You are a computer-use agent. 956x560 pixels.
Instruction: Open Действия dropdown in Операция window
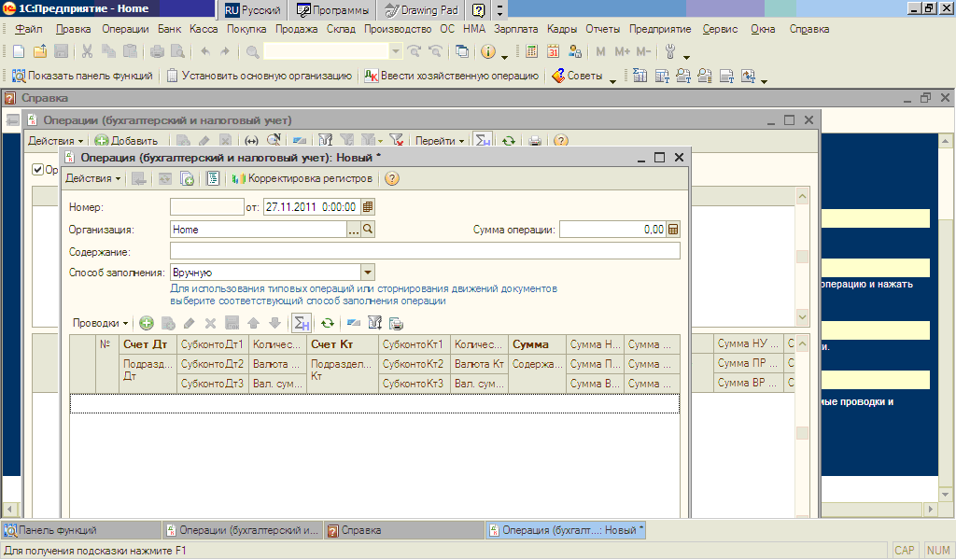click(92, 178)
